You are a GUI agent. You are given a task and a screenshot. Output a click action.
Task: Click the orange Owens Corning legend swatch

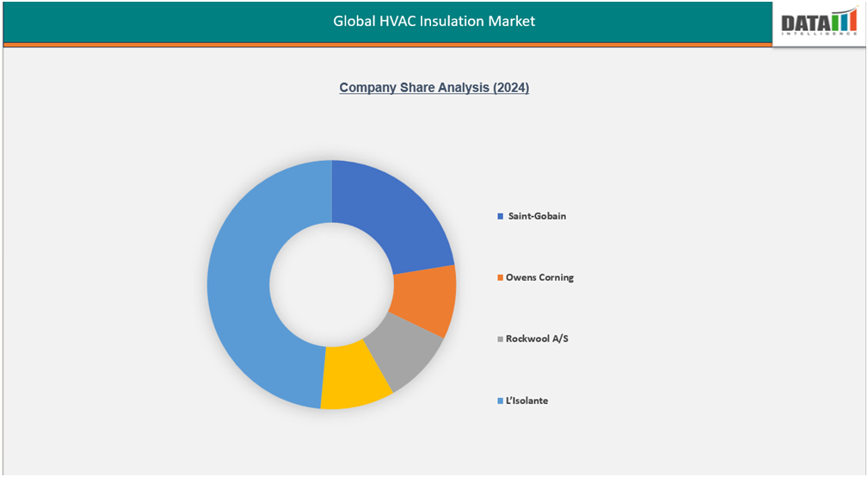click(x=501, y=277)
